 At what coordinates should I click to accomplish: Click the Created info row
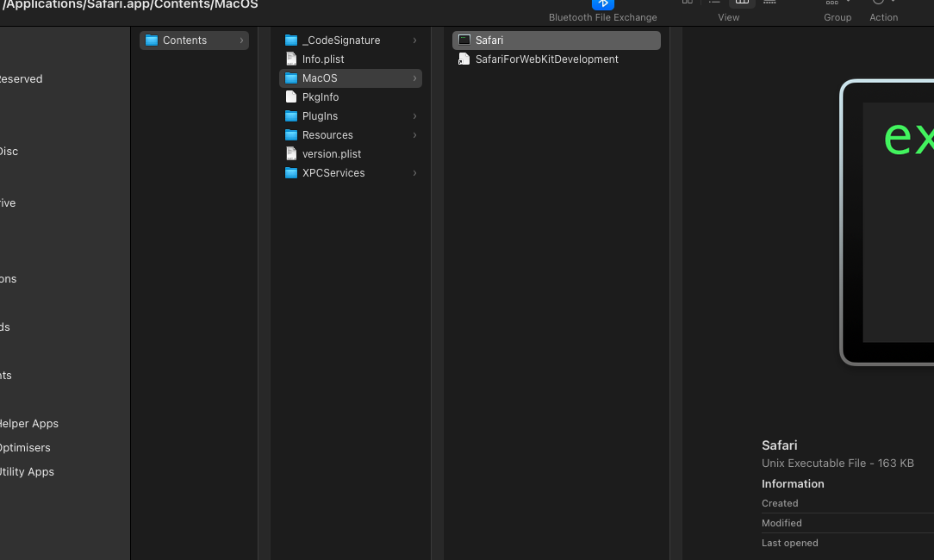848,503
